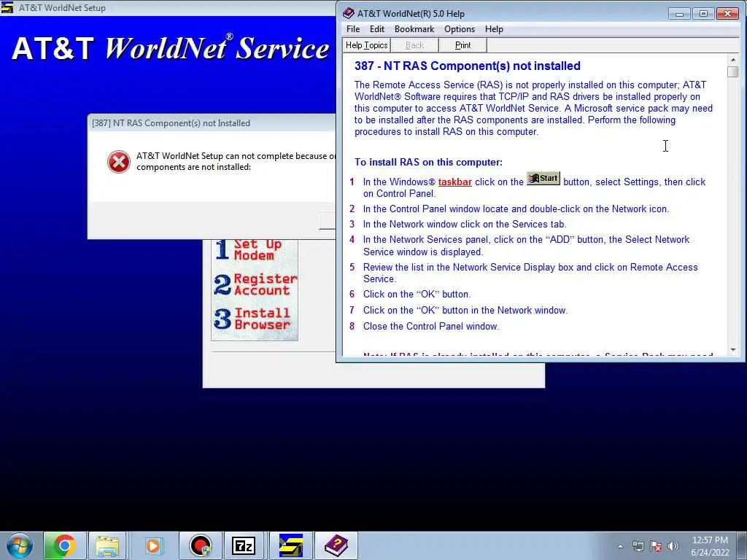Select the Set Up Modem step image
747x560 pixels.
[x=249, y=249]
